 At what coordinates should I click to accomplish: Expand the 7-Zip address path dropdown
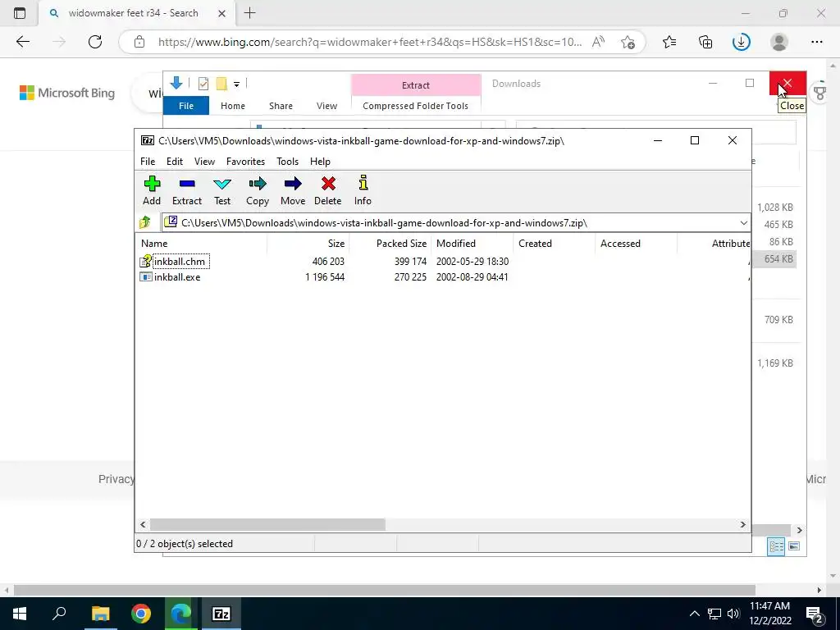point(743,223)
